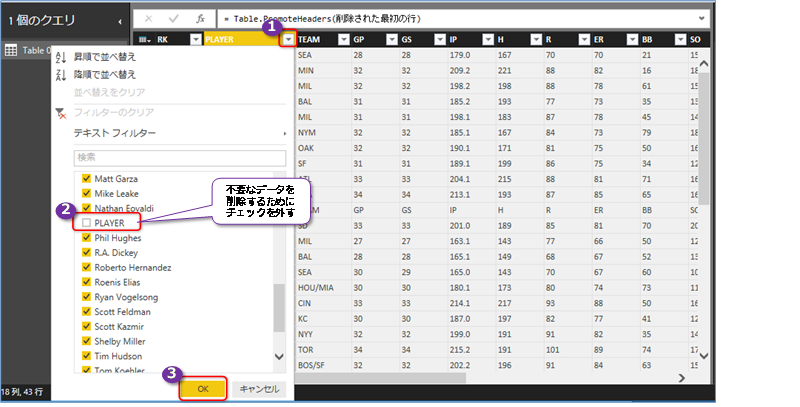Uncheck Roberto Hernandez checkbox
The image size is (800, 407).
pyautogui.click(x=86, y=267)
